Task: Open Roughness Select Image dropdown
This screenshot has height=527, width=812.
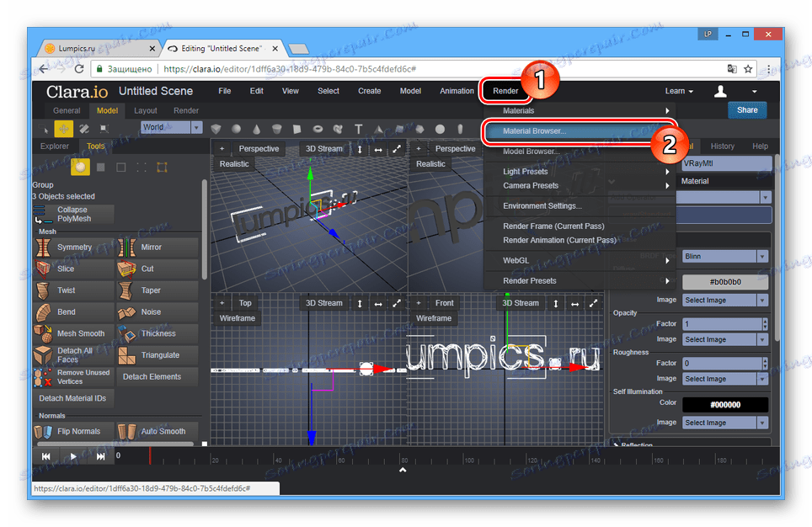Action: [x=725, y=379]
